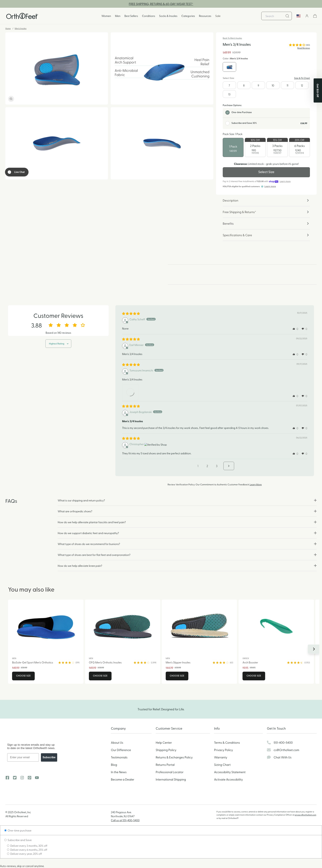
Task: Open the Instagram social icon
Action: (x=22, y=778)
